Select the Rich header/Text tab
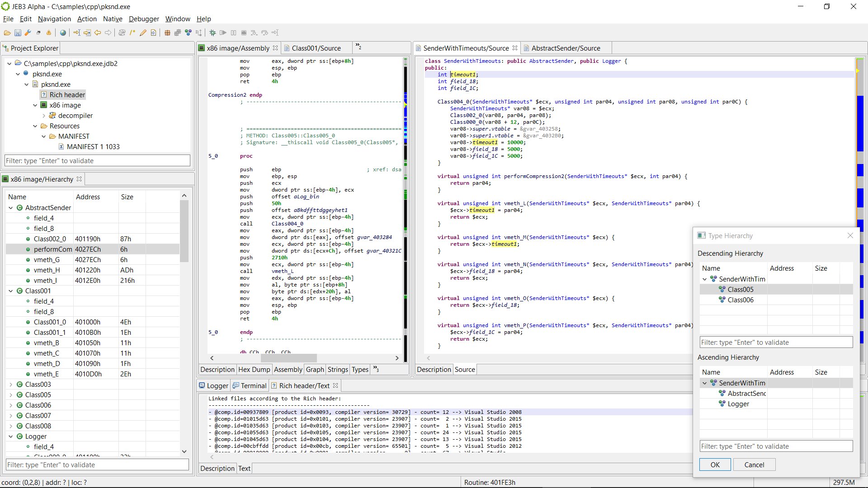Image resolution: width=868 pixels, height=488 pixels. [304, 385]
